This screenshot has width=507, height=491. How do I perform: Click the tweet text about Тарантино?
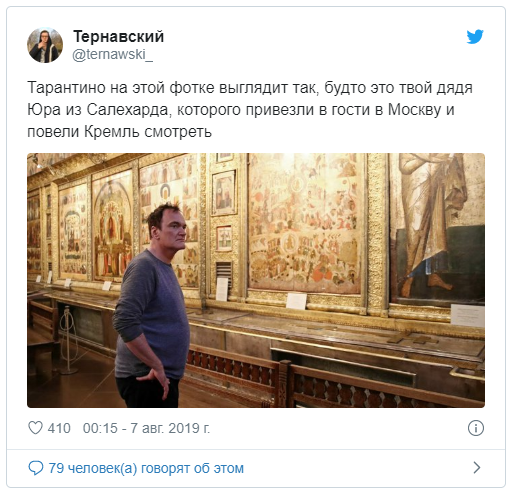pyautogui.click(x=250, y=109)
